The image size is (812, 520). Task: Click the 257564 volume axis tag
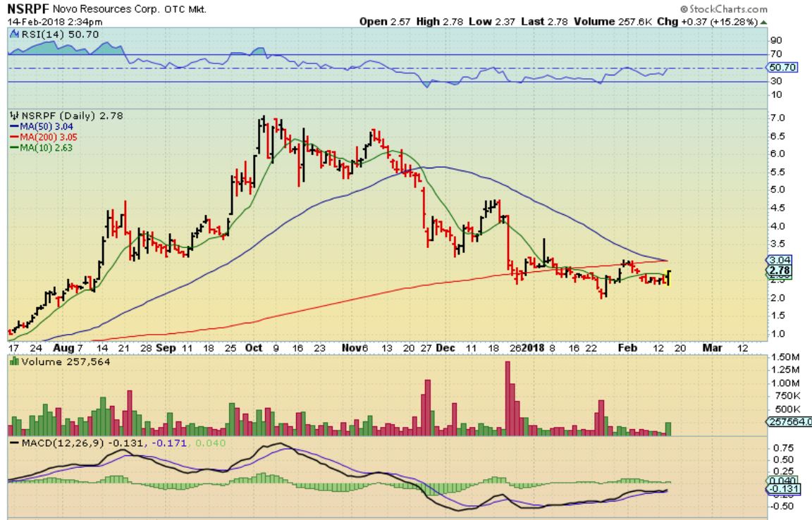coord(788,421)
